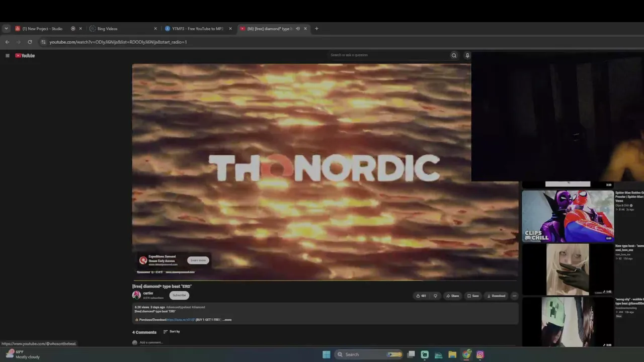
Task: Open the YouTube guide hamburger menu
Action: [x=8, y=55]
